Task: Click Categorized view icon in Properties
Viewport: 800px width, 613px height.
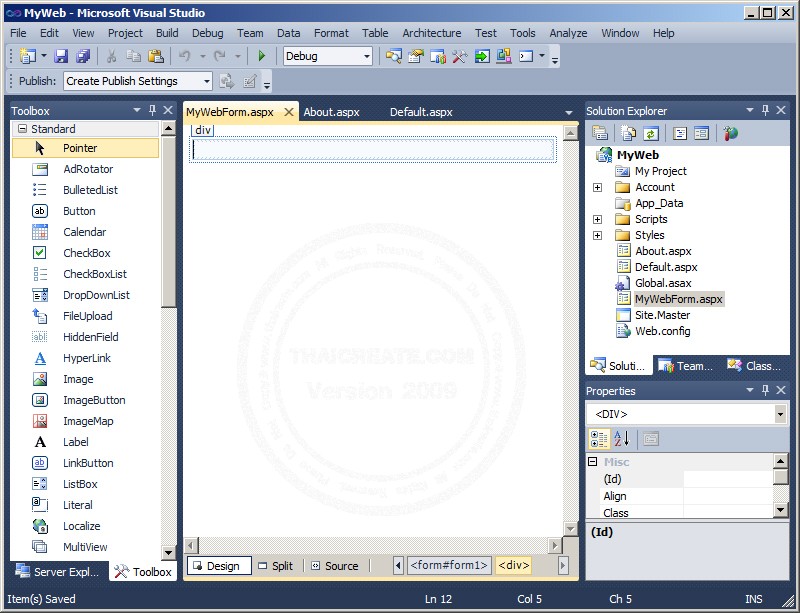Action: click(x=598, y=439)
